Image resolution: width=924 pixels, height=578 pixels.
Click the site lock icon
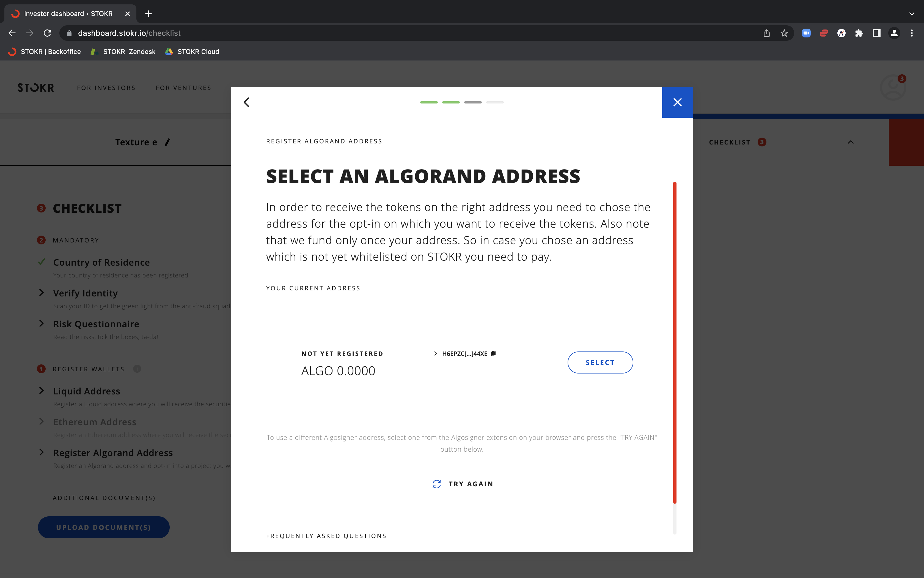tap(69, 33)
